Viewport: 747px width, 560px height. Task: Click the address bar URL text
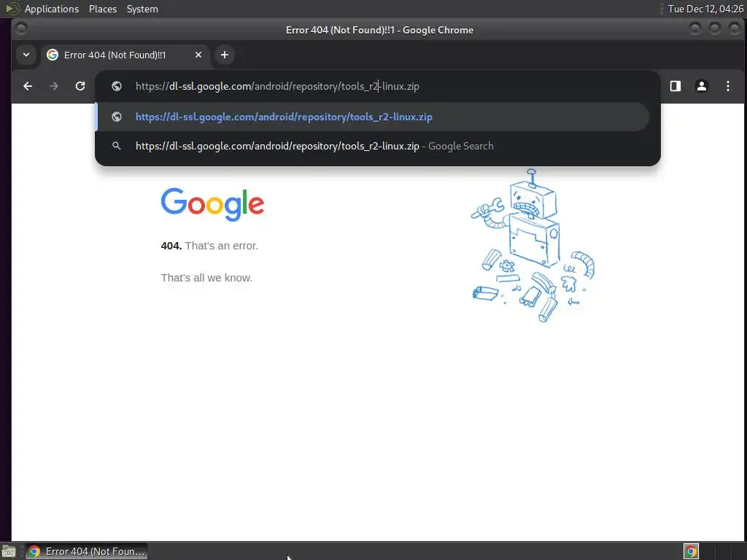(277, 86)
